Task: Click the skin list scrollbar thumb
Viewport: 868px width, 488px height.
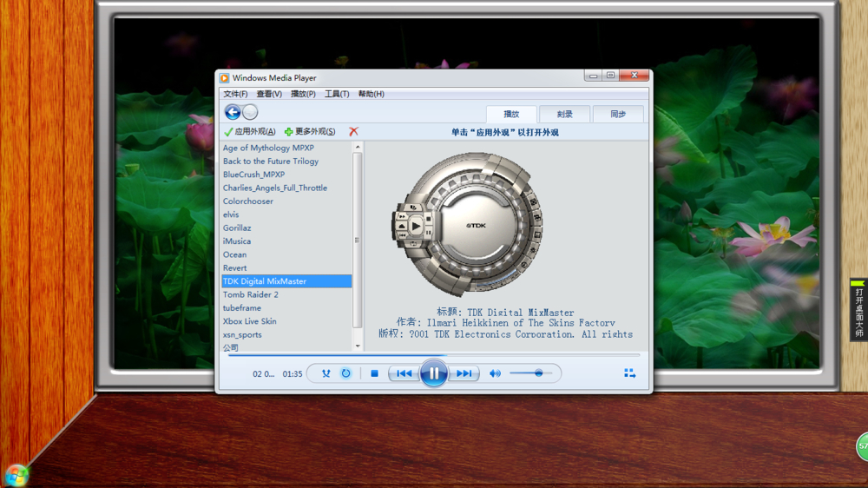Action: 358,240
